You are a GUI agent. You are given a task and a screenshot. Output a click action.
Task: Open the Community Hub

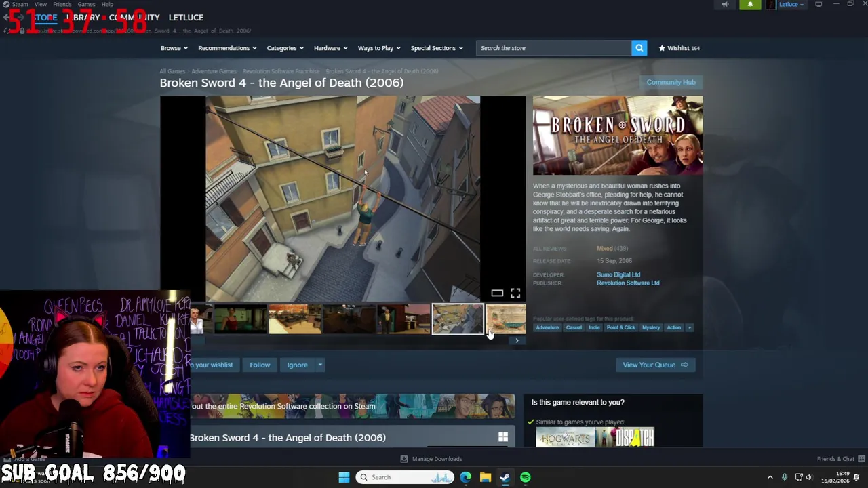(671, 82)
